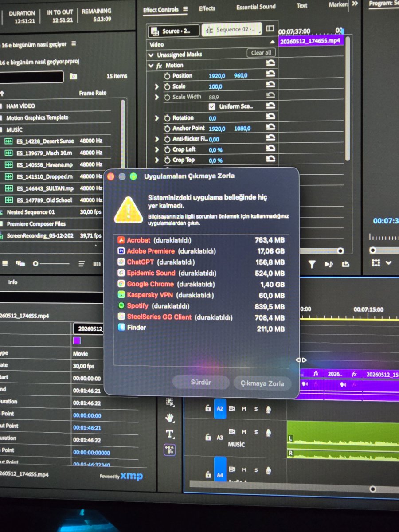399x532 pixels.
Task: Click the Program monitor frame settings icon
Action: [x=376, y=263]
